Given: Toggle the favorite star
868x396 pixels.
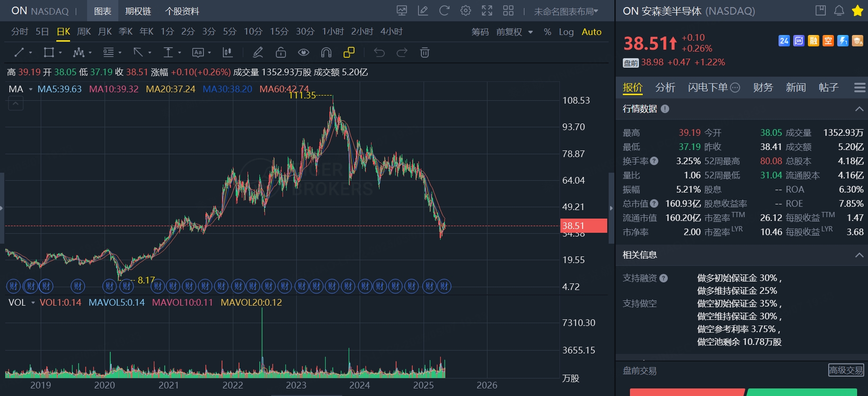Looking at the screenshot, I should [x=858, y=10].
